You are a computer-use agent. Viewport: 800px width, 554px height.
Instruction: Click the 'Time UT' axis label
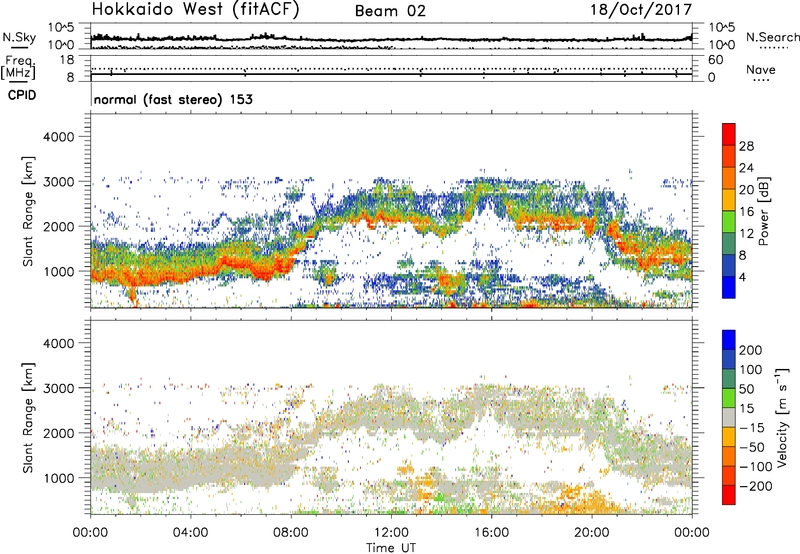coord(391,548)
